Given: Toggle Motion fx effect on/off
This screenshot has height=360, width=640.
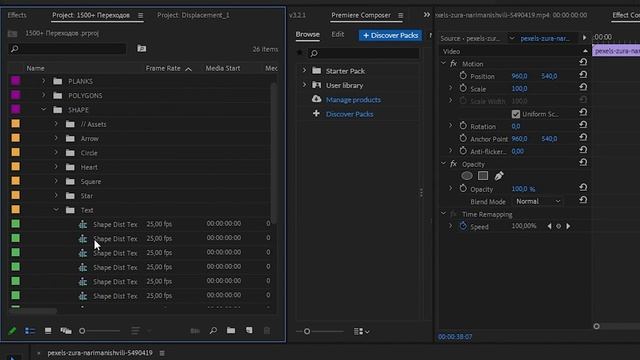Looking at the screenshot, I should tap(453, 64).
